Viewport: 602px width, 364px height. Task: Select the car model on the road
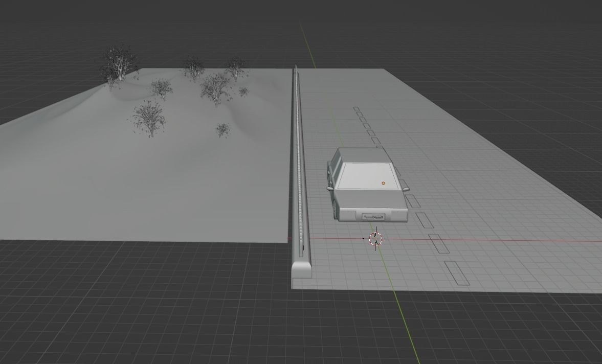[367, 185]
